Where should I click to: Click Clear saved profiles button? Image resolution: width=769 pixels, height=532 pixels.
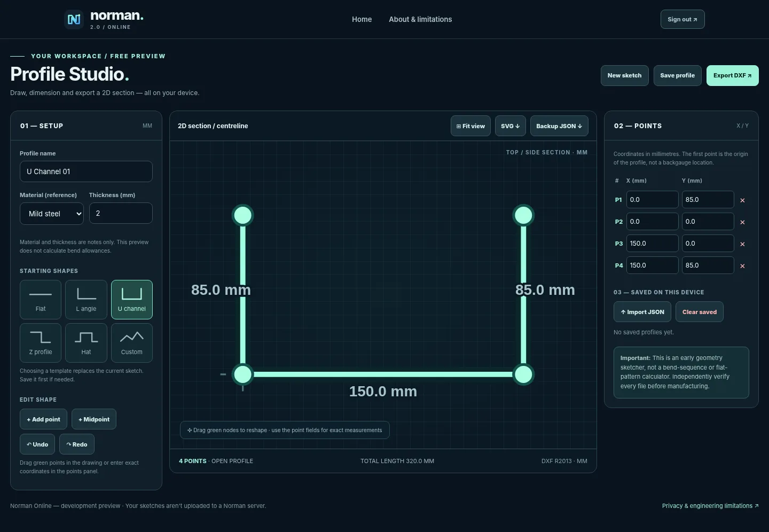point(700,312)
